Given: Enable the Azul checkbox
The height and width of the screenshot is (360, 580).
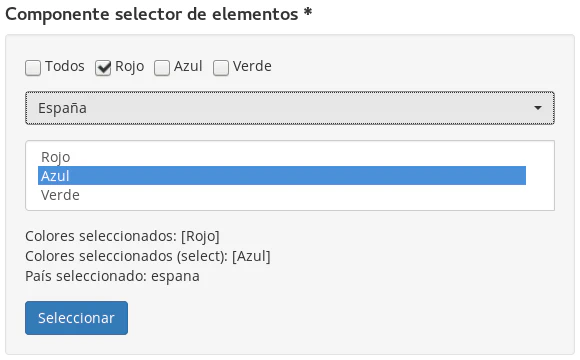Looking at the screenshot, I should click(162, 68).
